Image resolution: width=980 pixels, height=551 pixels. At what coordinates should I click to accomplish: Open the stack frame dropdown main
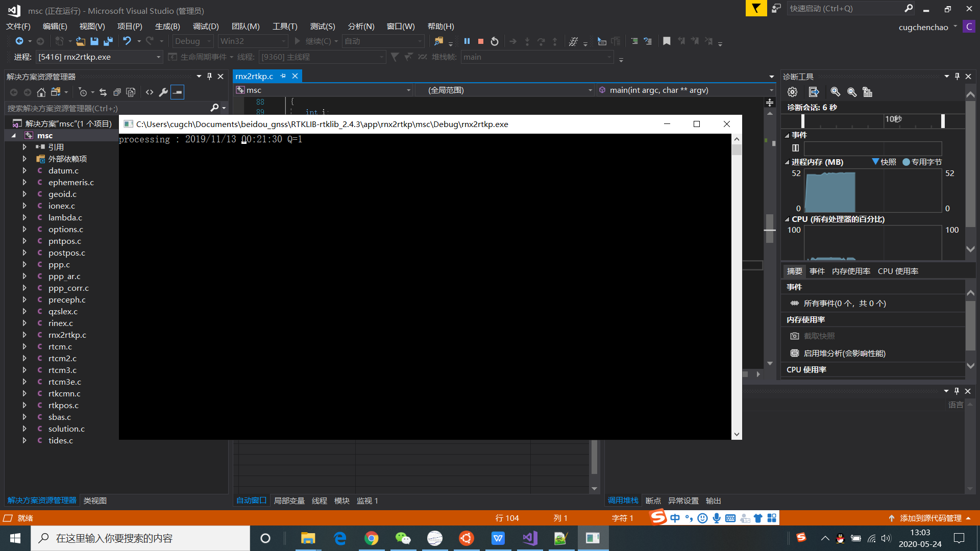[x=536, y=57]
